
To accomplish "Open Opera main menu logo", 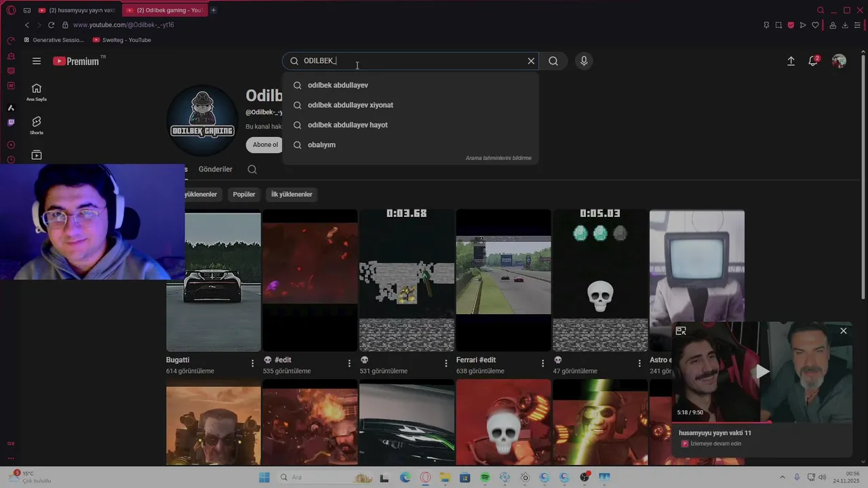I will tap(11, 10).
